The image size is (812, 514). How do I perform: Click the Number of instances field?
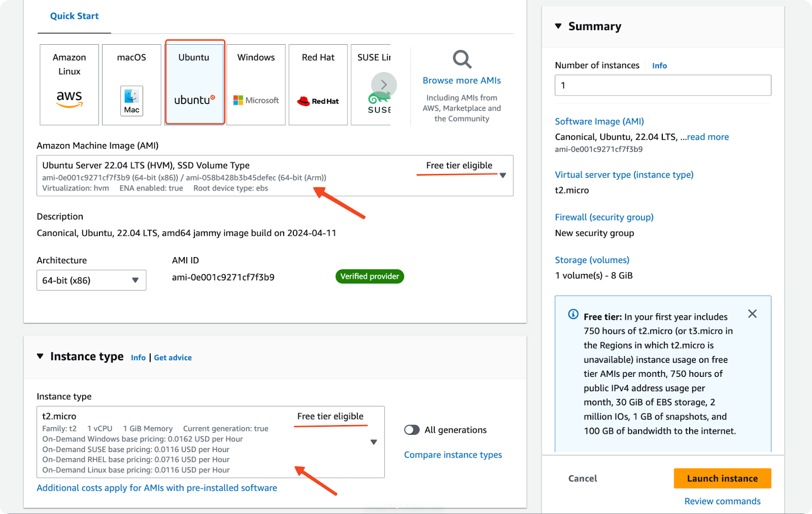click(x=662, y=85)
